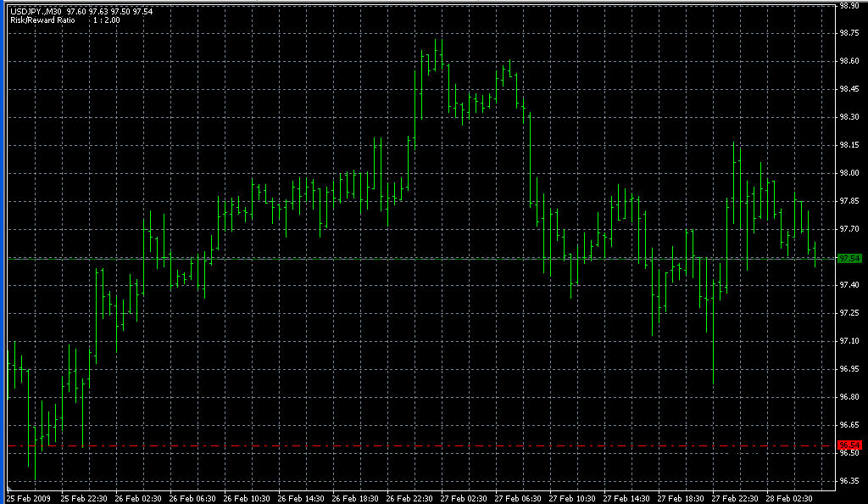This screenshot has height=504, width=868.
Task: Click the 26 Feb 22:30 time label
Action: (409, 498)
